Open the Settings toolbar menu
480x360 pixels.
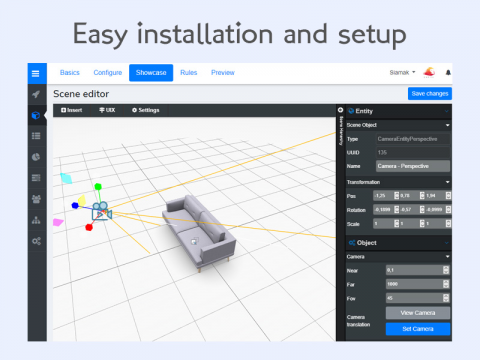click(x=146, y=110)
